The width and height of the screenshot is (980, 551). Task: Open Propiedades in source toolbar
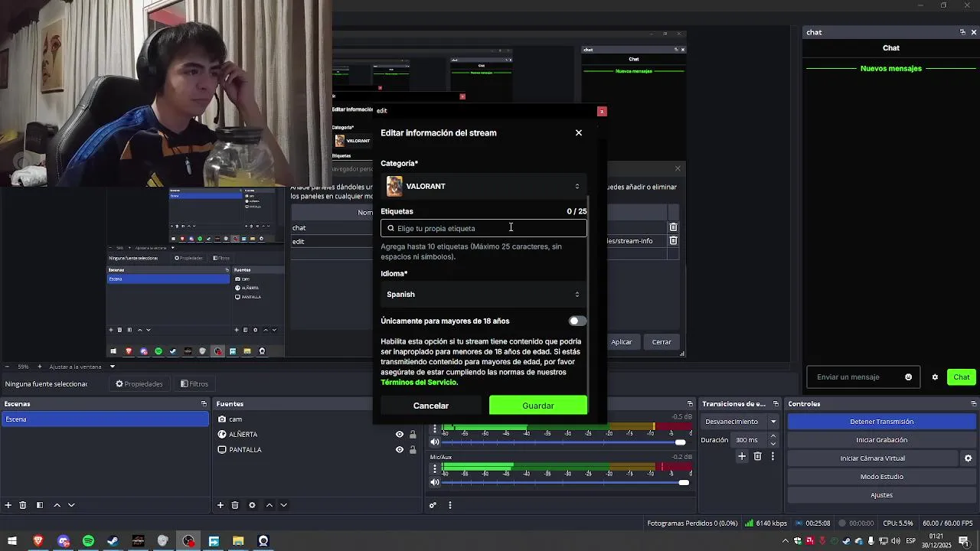(139, 384)
